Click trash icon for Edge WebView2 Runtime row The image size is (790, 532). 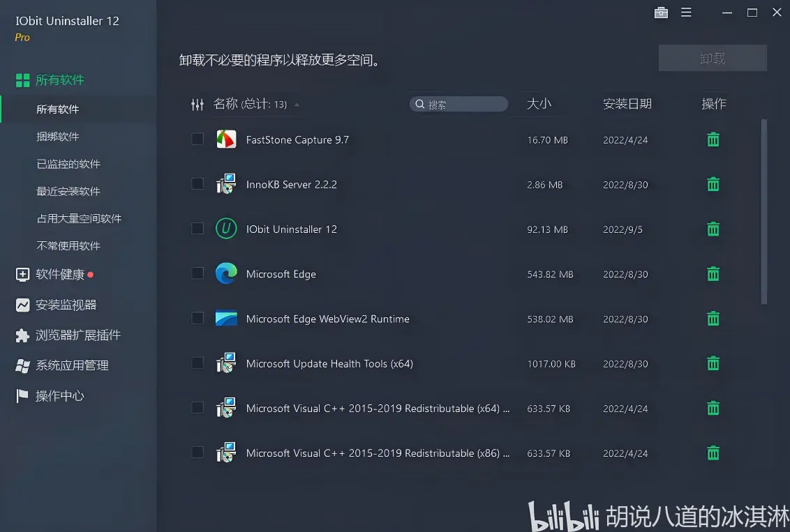pyautogui.click(x=713, y=319)
